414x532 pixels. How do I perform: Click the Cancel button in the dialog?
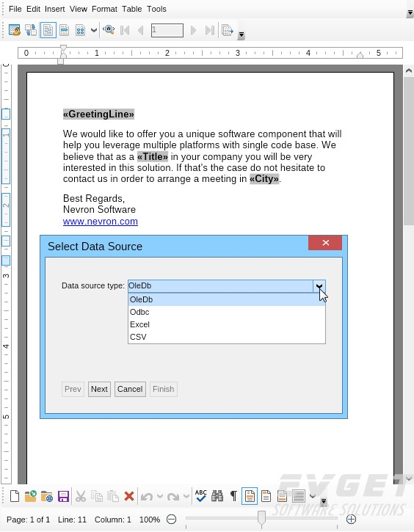click(130, 389)
